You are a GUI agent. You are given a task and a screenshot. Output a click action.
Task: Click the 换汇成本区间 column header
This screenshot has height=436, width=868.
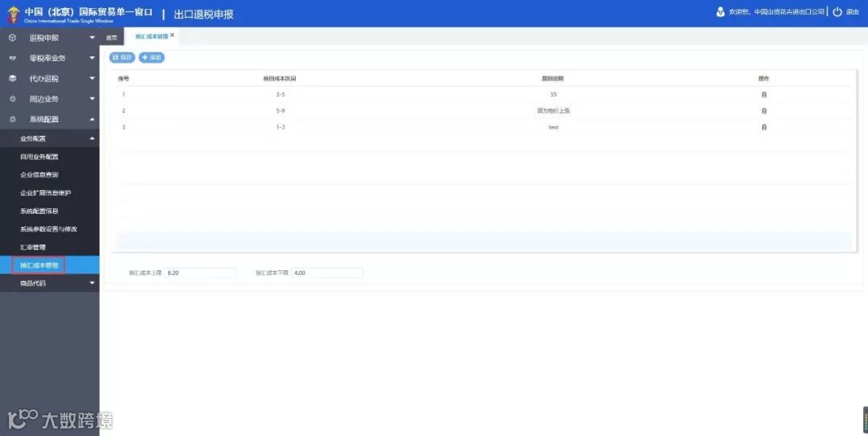[280, 79]
